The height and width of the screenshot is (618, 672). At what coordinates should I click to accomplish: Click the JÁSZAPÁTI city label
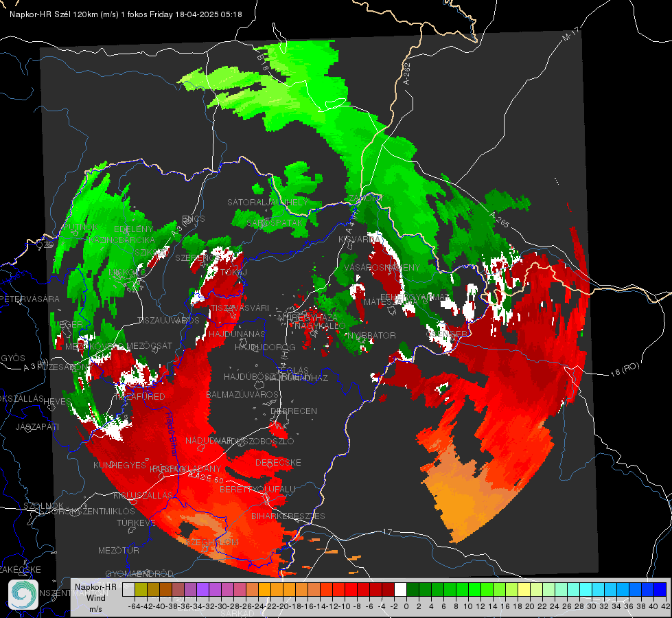37,426
